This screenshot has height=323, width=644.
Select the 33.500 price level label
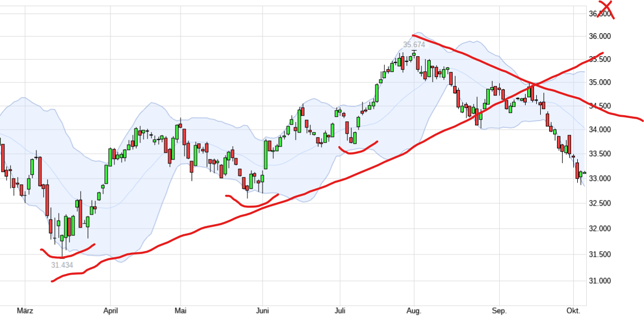point(600,154)
